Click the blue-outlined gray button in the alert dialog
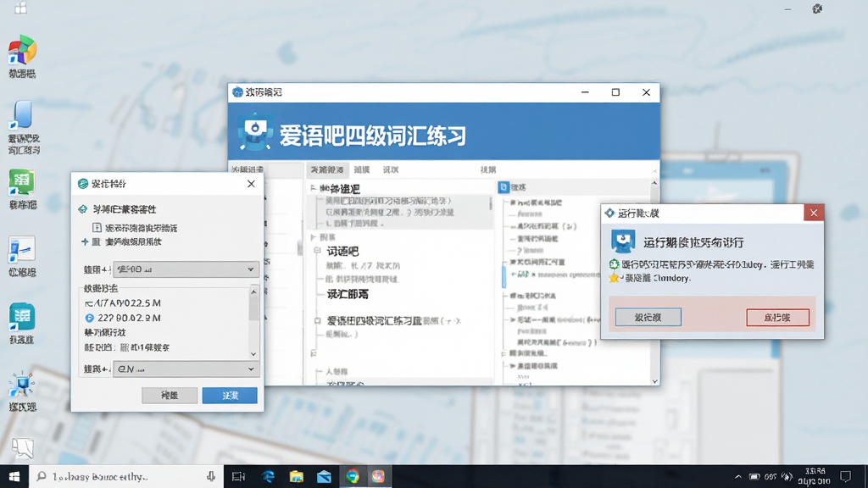The image size is (868, 488). (x=648, y=317)
